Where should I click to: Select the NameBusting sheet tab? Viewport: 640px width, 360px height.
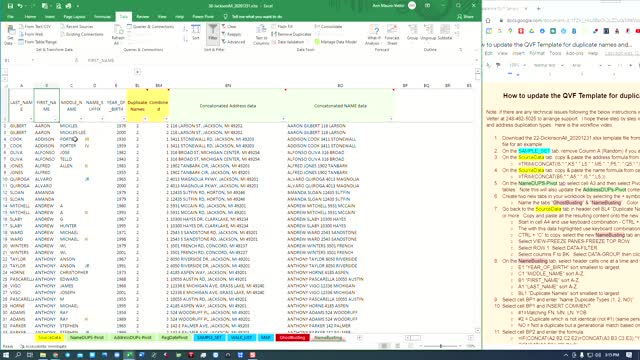click(x=328, y=338)
